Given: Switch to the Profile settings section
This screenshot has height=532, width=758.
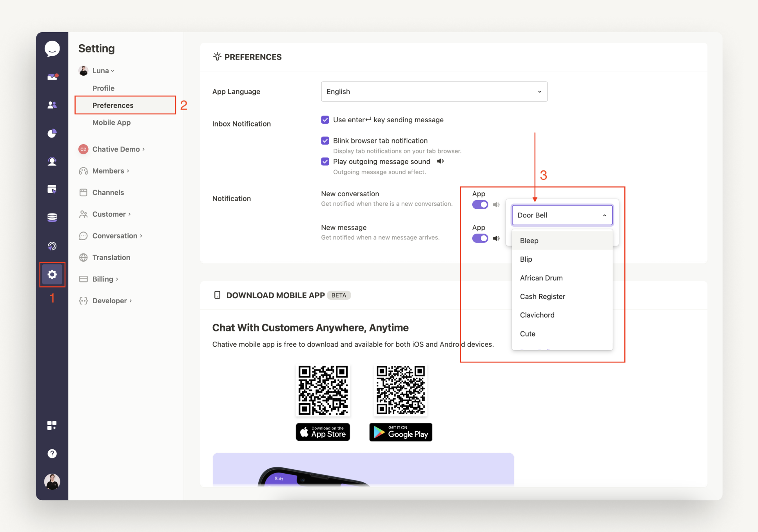Looking at the screenshot, I should point(103,88).
